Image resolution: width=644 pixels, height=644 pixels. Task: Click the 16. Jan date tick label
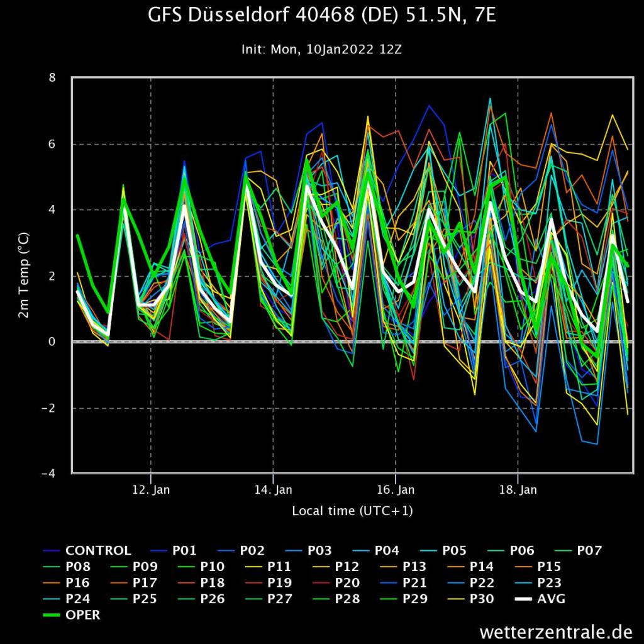click(396, 490)
